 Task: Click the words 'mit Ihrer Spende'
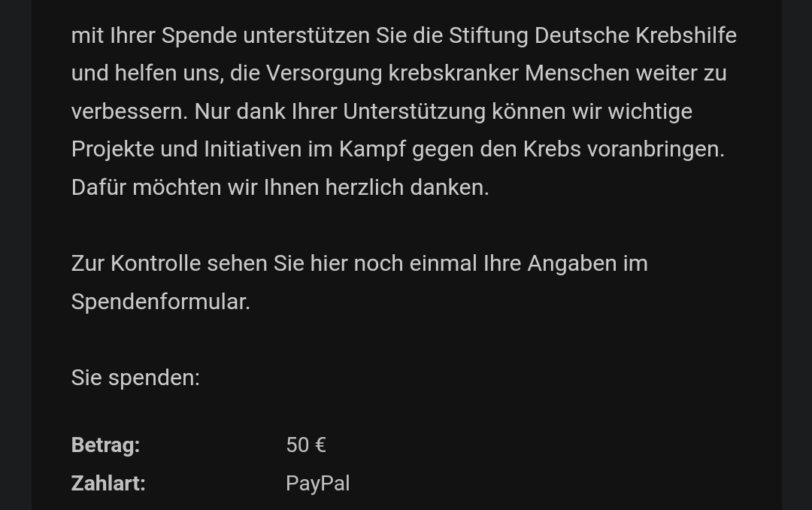[x=154, y=36]
